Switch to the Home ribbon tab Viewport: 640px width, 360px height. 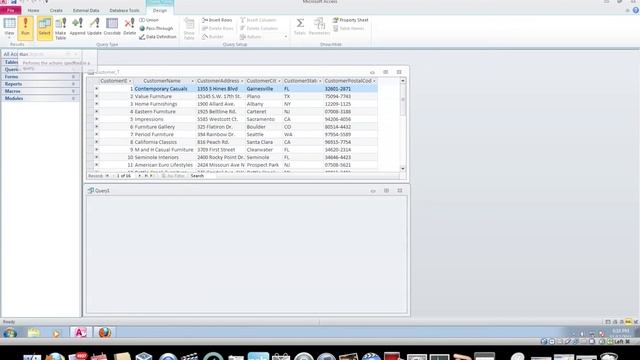click(33, 10)
